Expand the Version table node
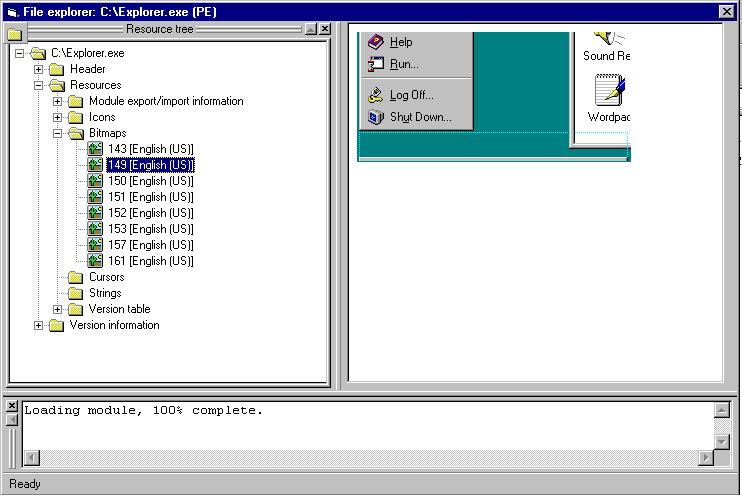 point(58,309)
